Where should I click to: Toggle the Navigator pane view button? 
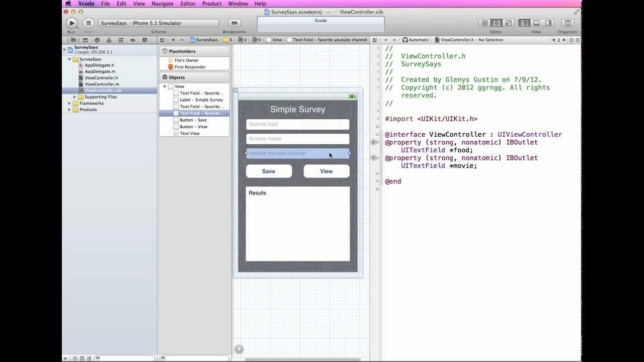click(525, 23)
